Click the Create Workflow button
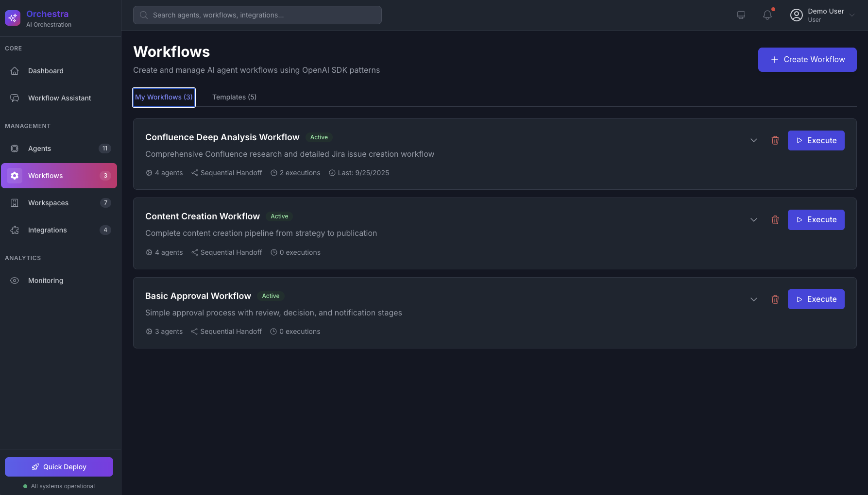 [807, 59]
